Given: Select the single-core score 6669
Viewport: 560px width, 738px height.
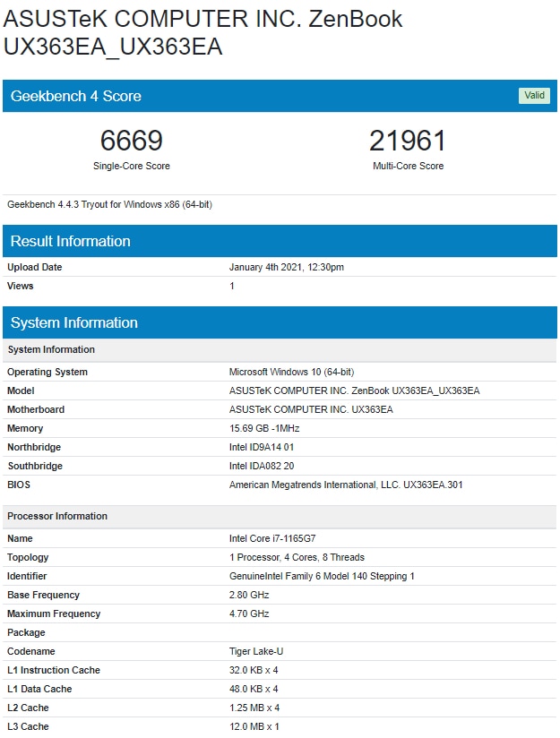Looking at the screenshot, I should [x=132, y=141].
